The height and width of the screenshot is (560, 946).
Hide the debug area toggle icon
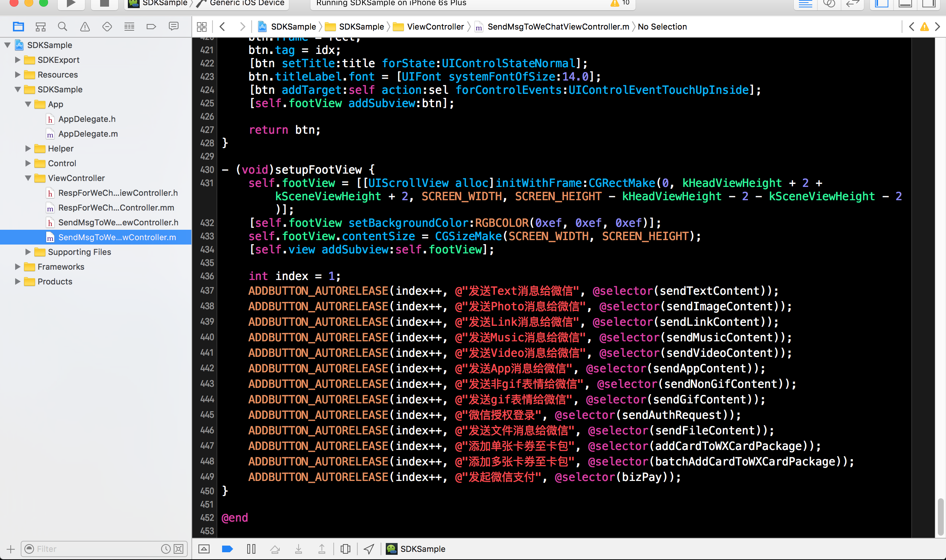click(x=204, y=549)
